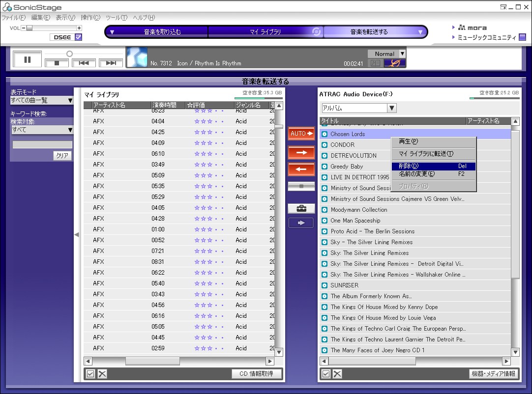Open the Normal play mode dropdown
The height and width of the screenshot is (394, 532).
402,54
